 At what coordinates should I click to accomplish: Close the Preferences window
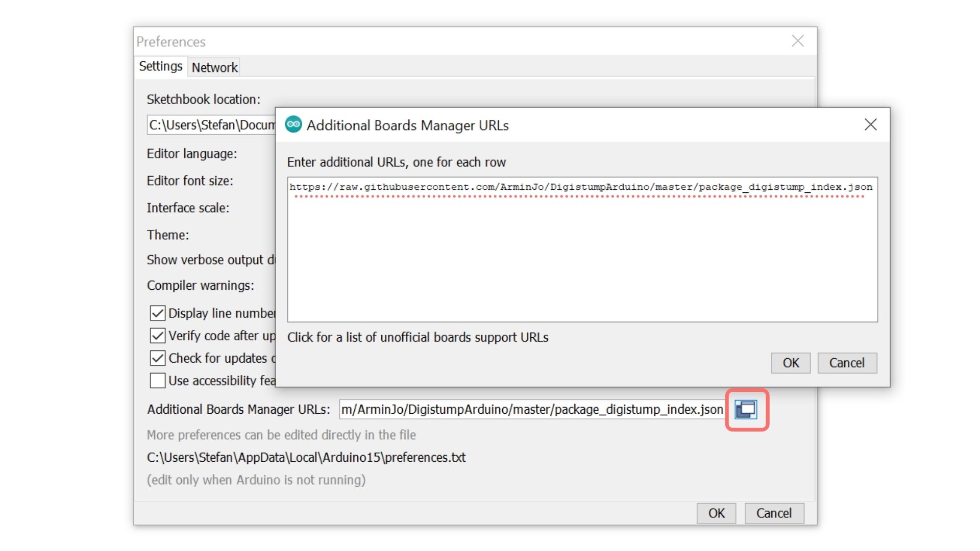pos(798,41)
